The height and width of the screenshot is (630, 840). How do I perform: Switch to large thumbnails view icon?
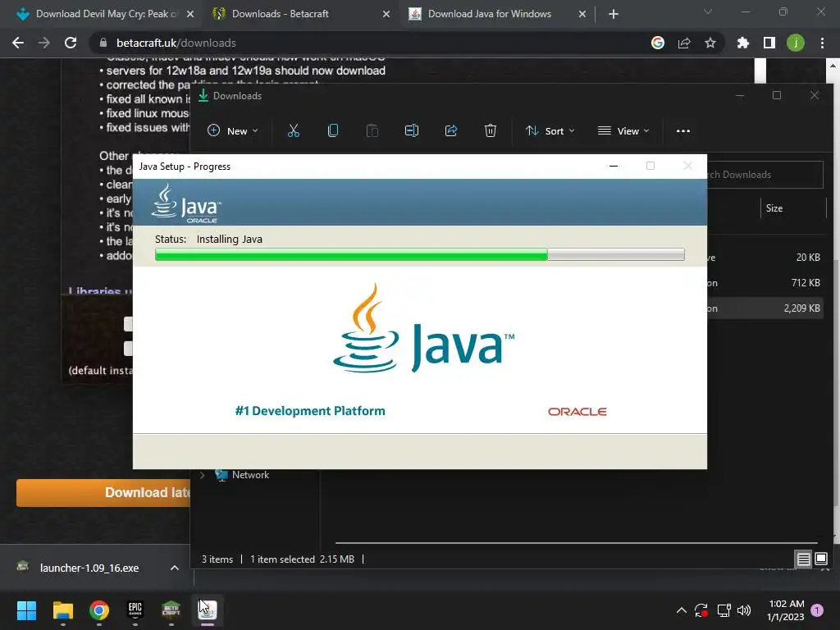(820, 559)
